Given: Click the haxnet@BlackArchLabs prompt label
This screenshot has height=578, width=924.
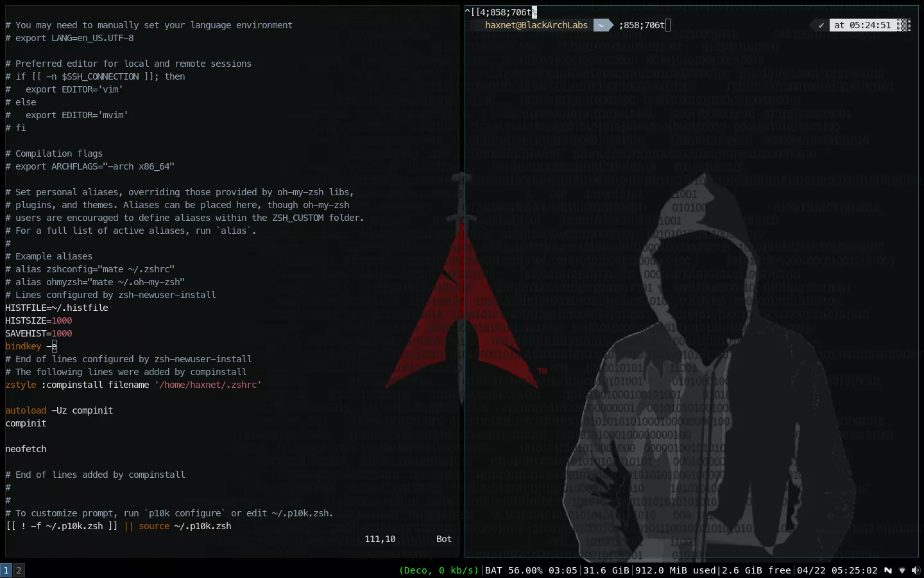Looking at the screenshot, I should [x=536, y=25].
